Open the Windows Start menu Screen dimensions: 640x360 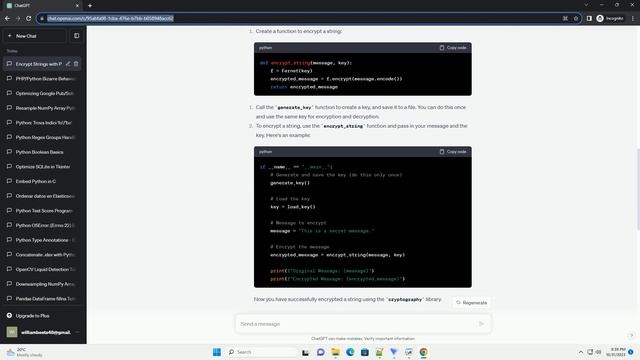click(217, 352)
